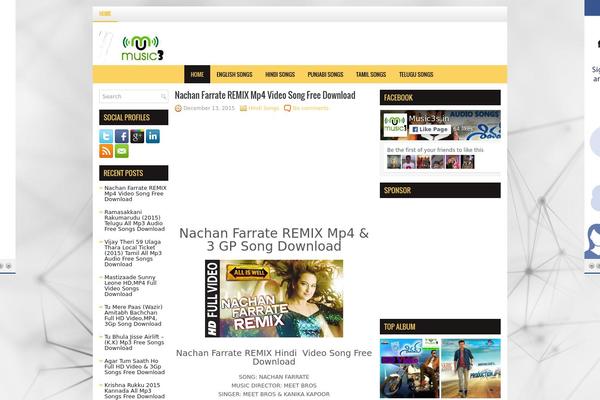The height and width of the screenshot is (400, 600).
Task: Open the email subscription icon
Action: [x=122, y=151]
